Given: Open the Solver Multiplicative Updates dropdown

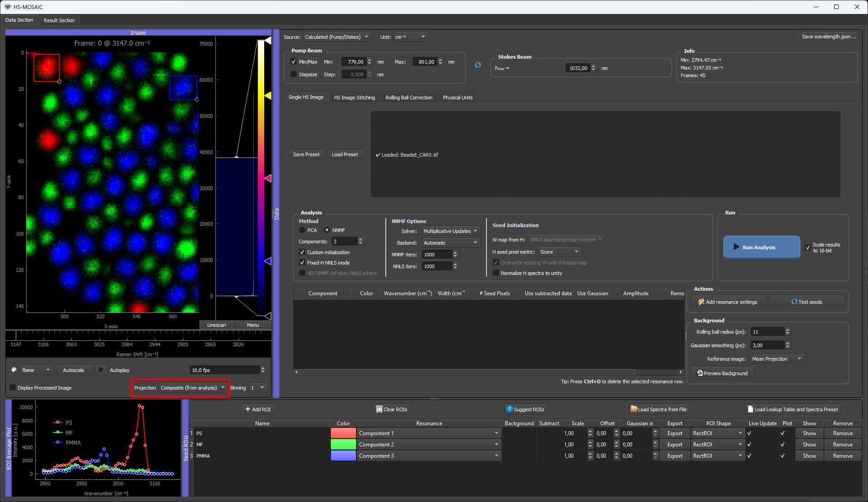Looking at the screenshot, I should (451, 231).
